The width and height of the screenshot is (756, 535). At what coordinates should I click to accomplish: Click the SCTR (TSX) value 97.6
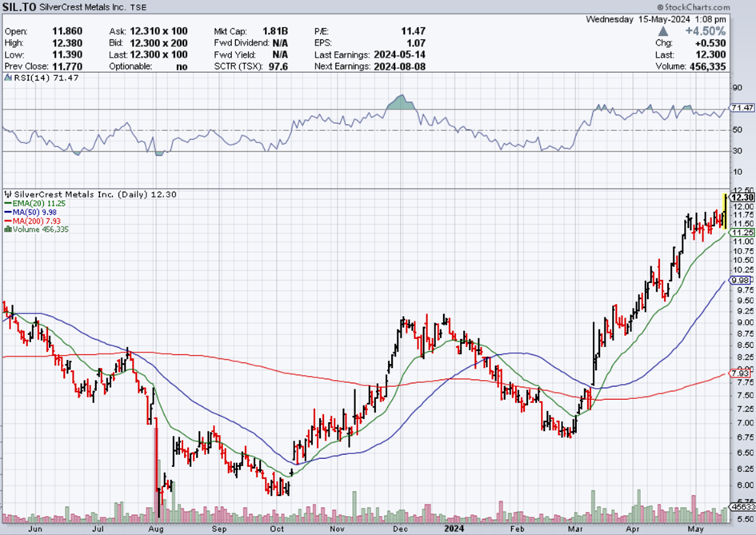[x=278, y=66]
